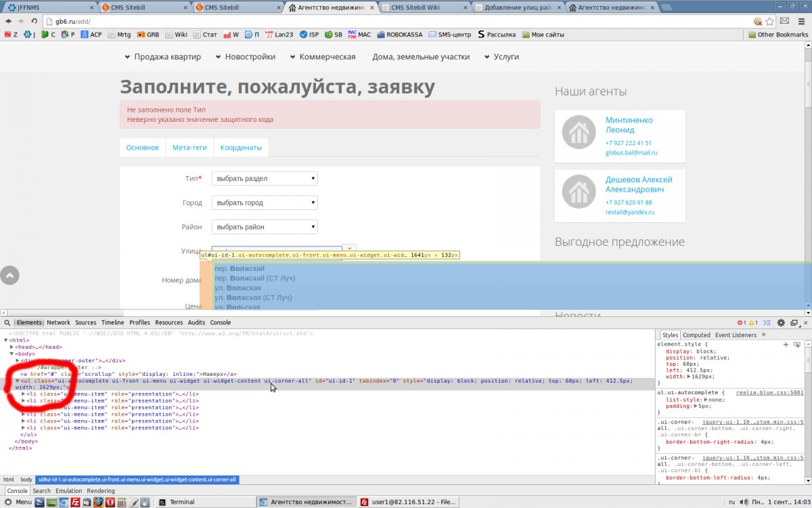Click the browser back arrow

tap(9, 21)
